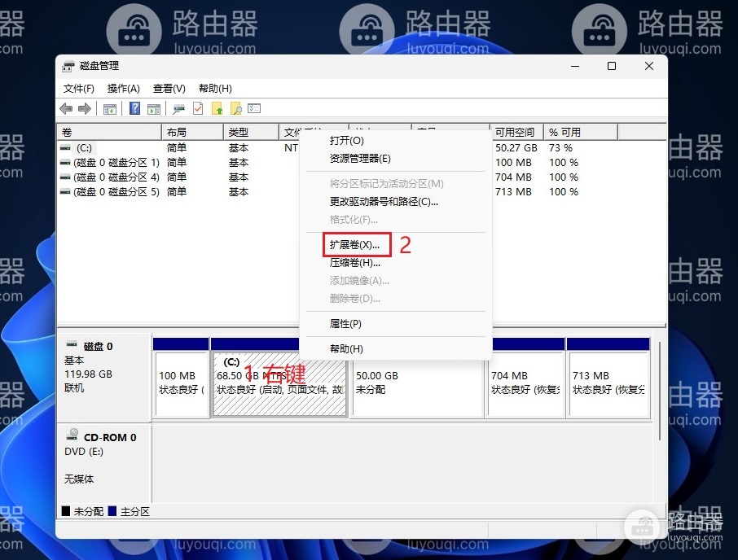Click the 磁盘 0 disk icon

point(72,344)
